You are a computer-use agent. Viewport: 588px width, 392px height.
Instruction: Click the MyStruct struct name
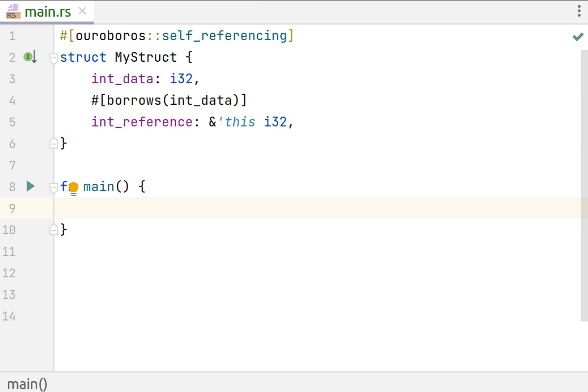[146, 57]
